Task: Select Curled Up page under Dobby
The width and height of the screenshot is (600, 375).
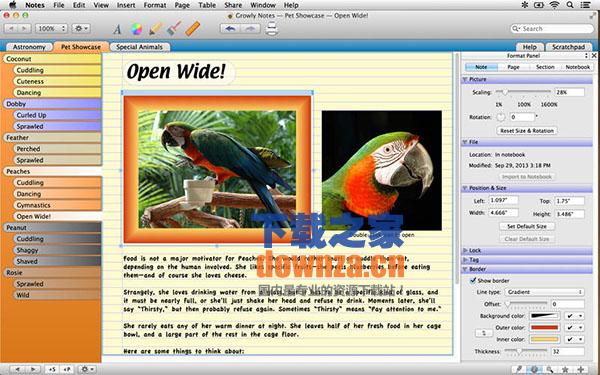Action: (x=57, y=115)
